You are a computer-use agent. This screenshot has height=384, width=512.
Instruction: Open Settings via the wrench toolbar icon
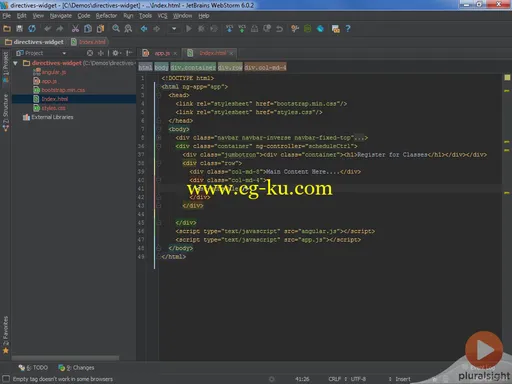295,29
